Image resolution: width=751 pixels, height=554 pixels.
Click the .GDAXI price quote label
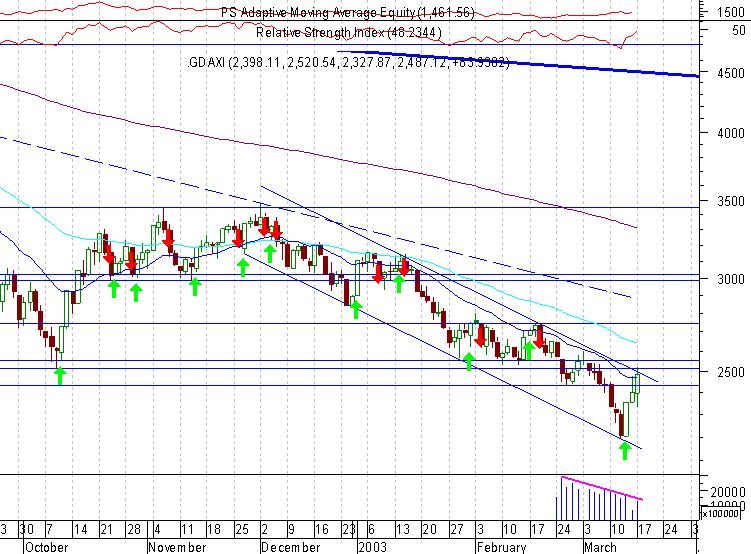[x=349, y=63]
